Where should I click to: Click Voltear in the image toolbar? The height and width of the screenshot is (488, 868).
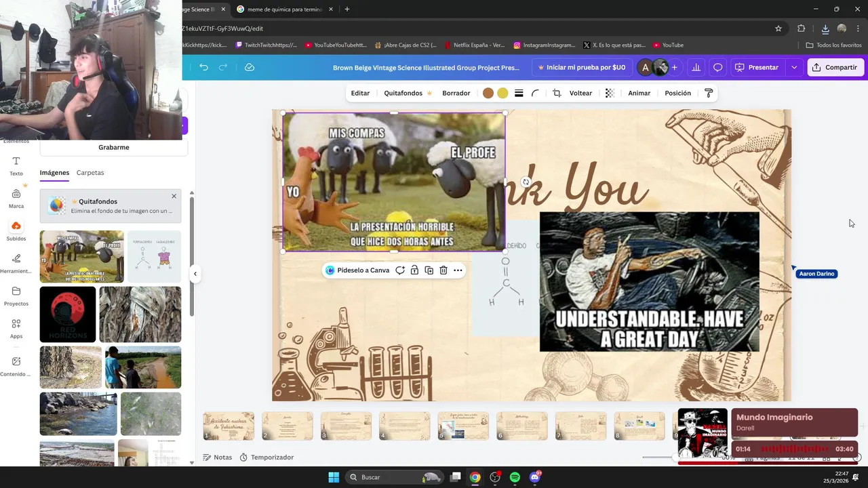580,93
